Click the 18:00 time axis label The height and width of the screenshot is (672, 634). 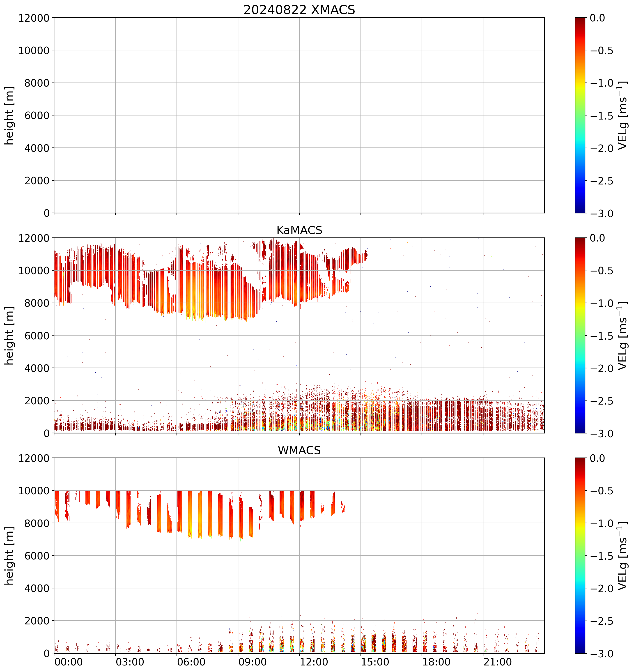tap(436, 662)
